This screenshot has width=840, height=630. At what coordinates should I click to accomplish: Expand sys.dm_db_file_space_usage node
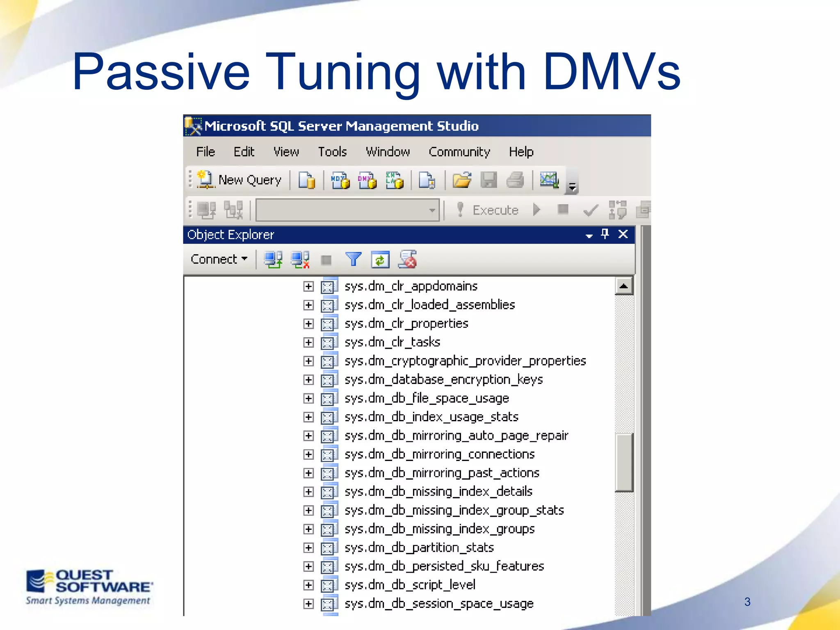[308, 398]
